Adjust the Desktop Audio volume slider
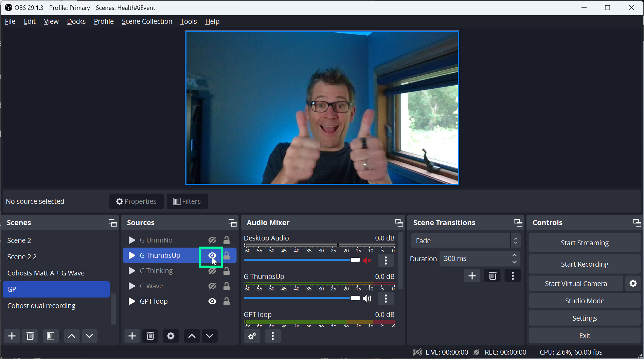This screenshot has height=359, width=644. point(355,260)
